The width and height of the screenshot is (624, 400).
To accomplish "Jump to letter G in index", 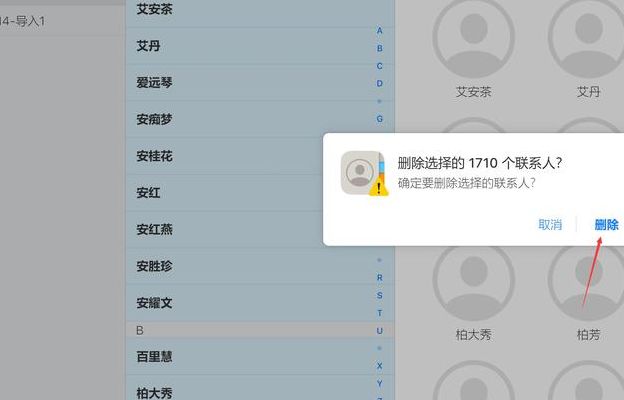I will [380, 119].
